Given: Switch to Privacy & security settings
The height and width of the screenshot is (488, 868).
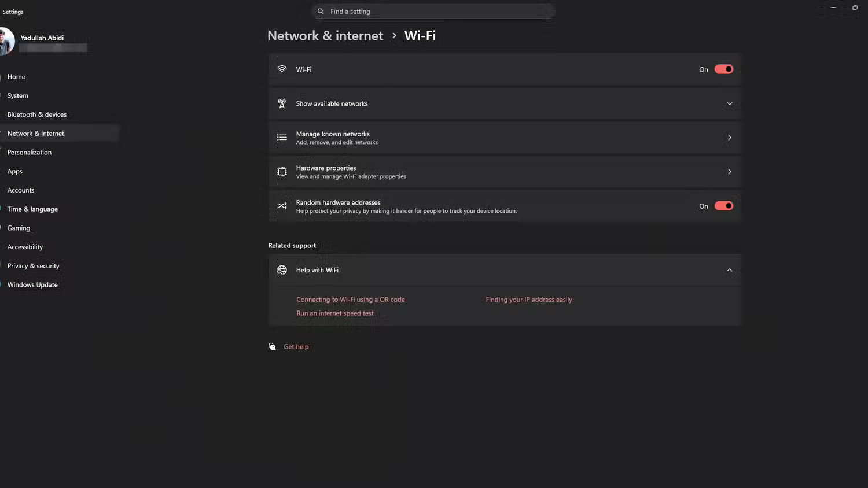Looking at the screenshot, I should (x=33, y=265).
